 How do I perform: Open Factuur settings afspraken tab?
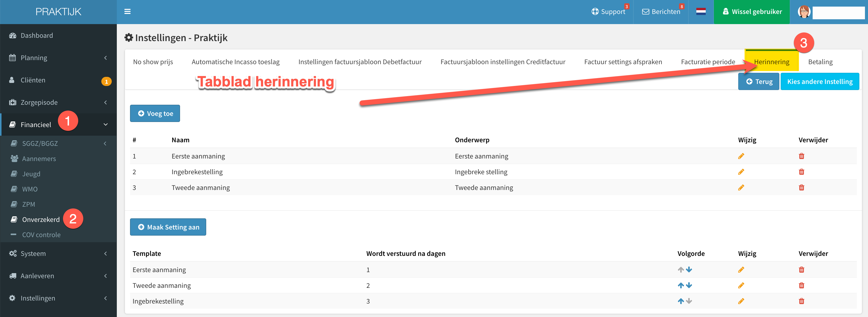pos(623,62)
